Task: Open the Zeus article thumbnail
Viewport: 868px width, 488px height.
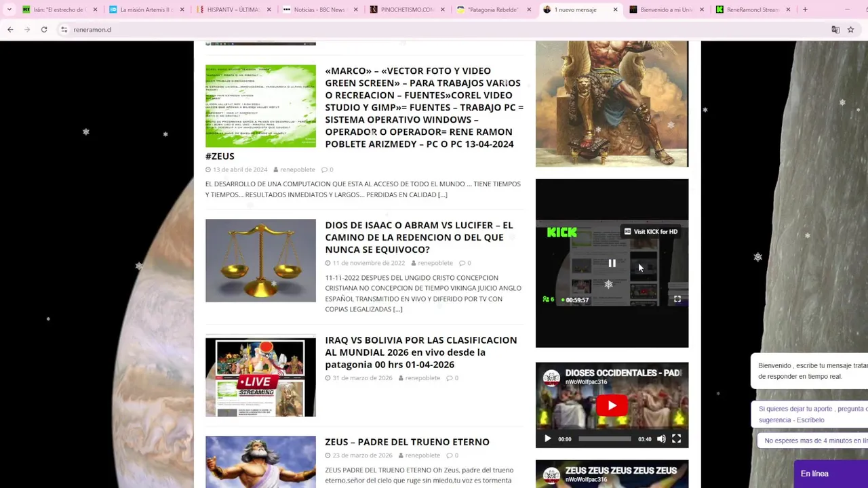Action: coord(260,462)
